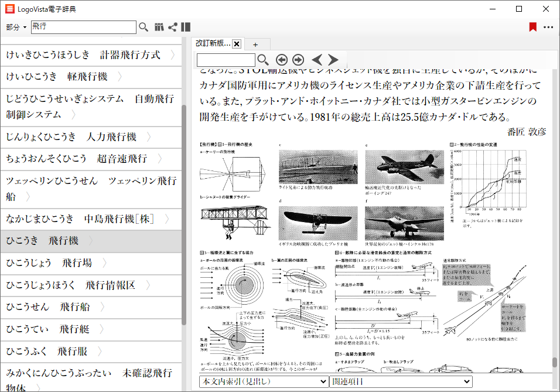Toggle the split panel layout icon
Image resolution: width=560 pixels, height=392 pixels.
pyautogui.click(x=186, y=27)
